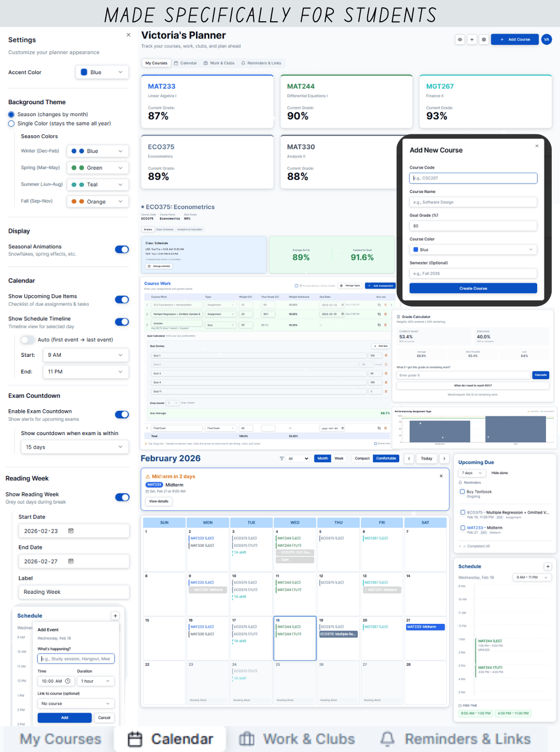
Task: Click the plus icon next to the eye icon
Action: point(472,39)
